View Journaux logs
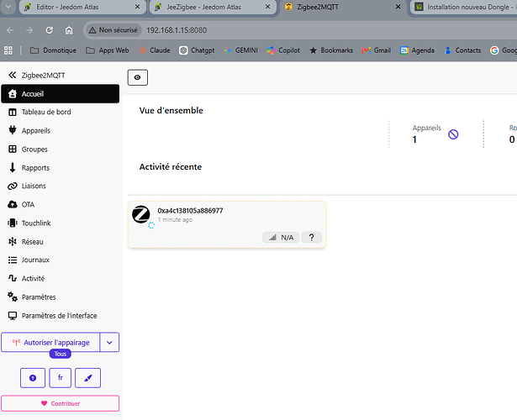The image size is (517, 420). coord(61,260)
